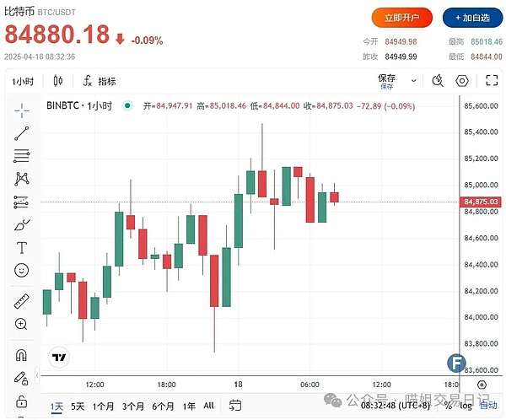Click the 立即开户 button
506x420 pixels.
[x=401, y=16]
